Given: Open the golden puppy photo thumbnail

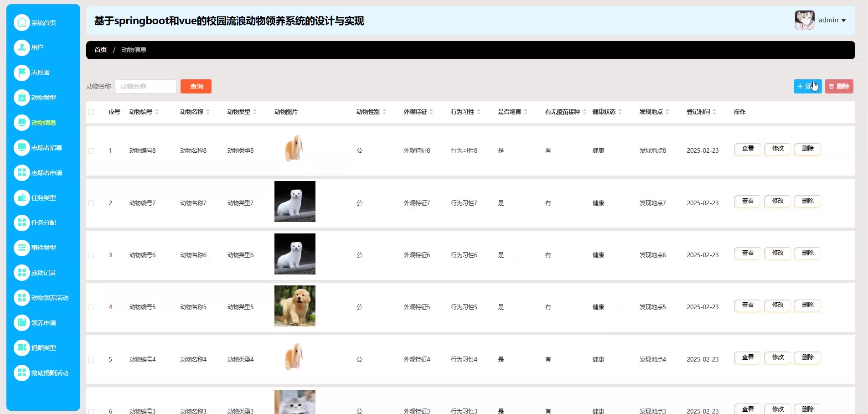Looking at the screenshot, I should pyautogui.click(x=295, y=306).
